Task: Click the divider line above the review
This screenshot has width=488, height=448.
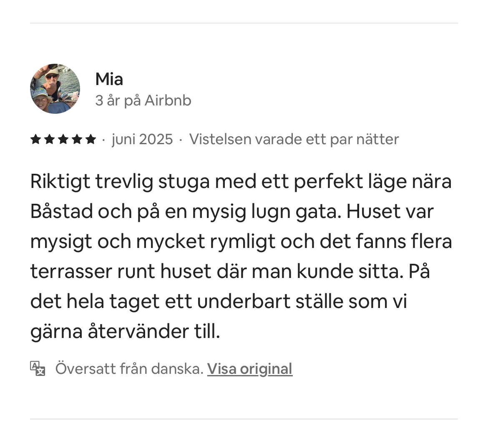Action: click(x=244, y=23)
